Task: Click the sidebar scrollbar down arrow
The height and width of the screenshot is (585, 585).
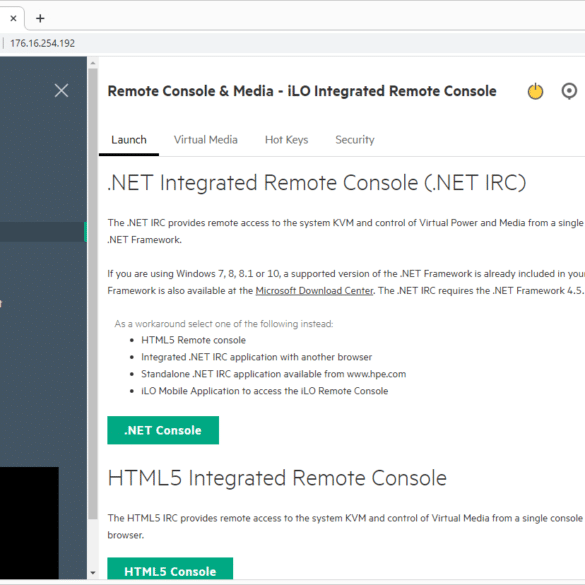Action: coord(93,573)
